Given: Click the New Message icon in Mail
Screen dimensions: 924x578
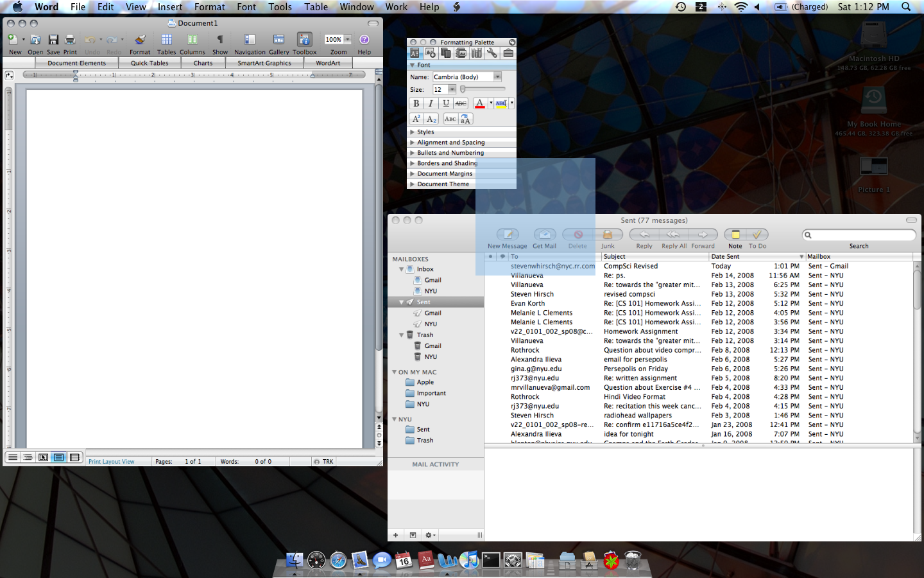Looking at the screenshot, I should click(x=508, y=234).
